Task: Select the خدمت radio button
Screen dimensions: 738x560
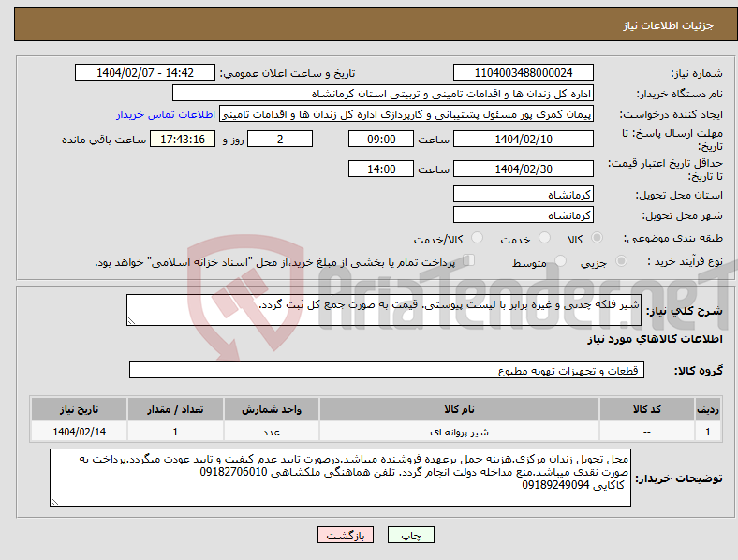Action: click(x=544, y=238)
